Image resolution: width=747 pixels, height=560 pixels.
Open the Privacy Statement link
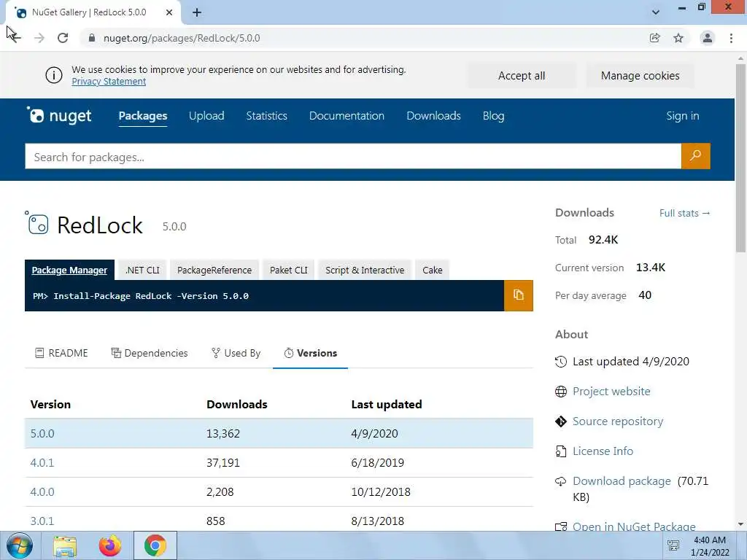click(109, 82)
